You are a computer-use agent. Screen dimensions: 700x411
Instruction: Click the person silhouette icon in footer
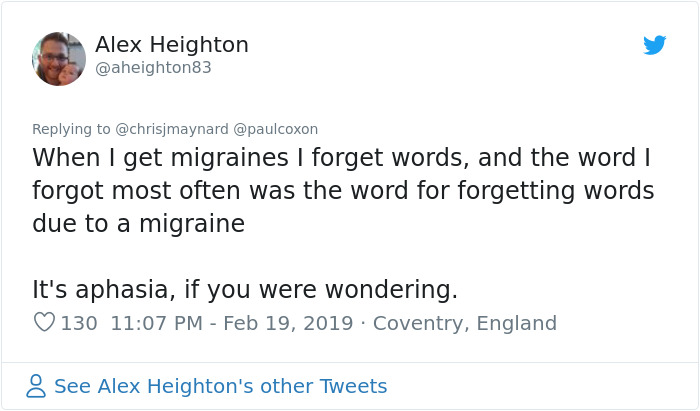click(x=37, y=386)
